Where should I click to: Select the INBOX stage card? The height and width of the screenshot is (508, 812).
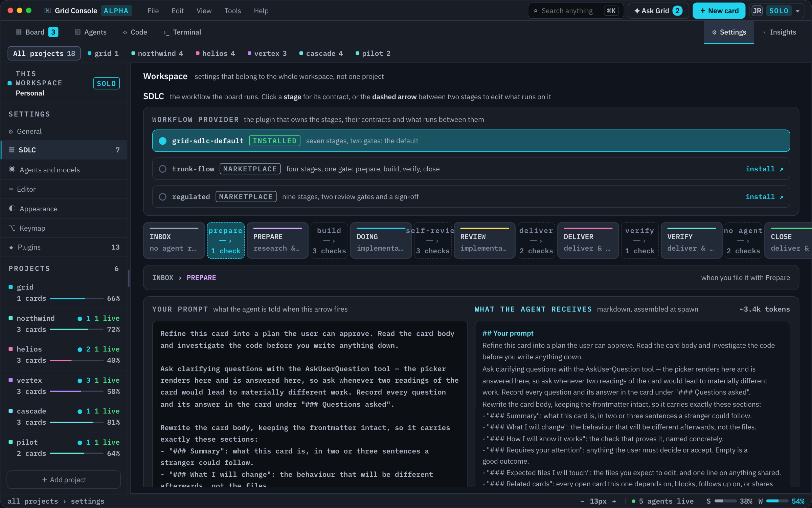(174, 240)
